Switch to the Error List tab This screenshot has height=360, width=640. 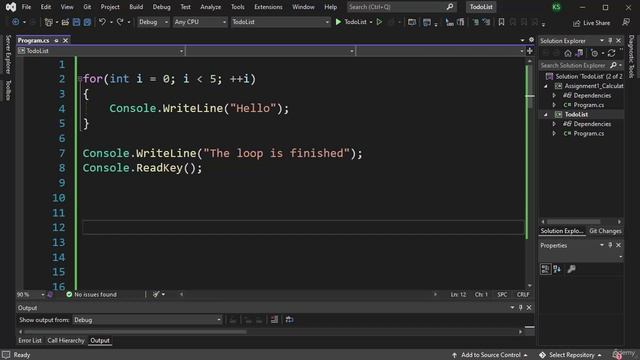click(30, 340)
